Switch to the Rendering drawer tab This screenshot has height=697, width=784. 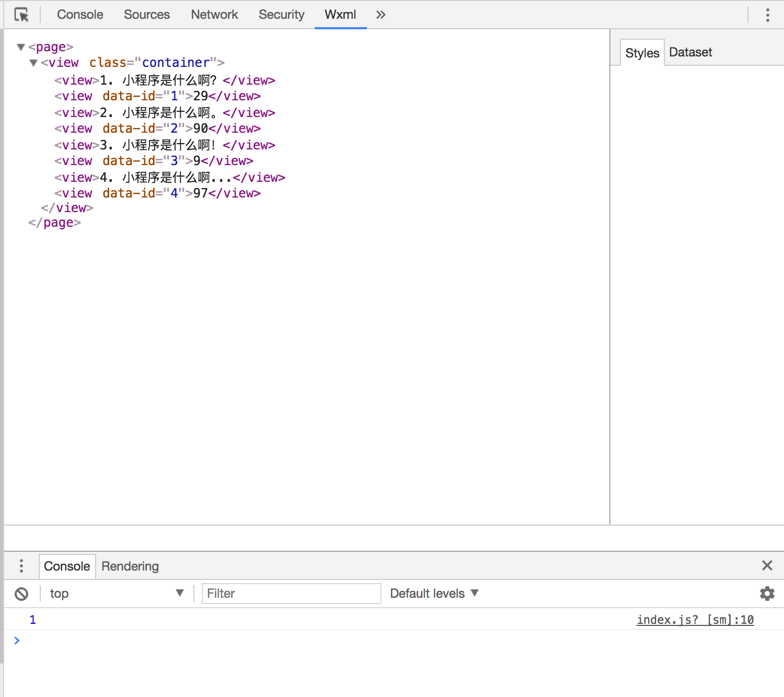(130, 566)
